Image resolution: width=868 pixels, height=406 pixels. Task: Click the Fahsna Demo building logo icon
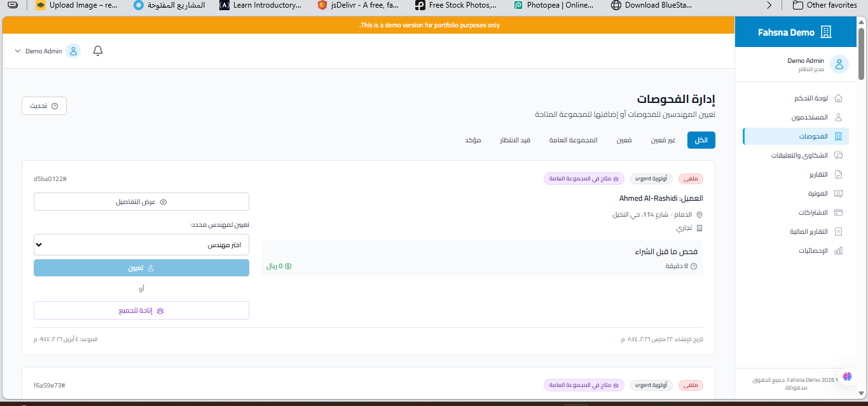(826, 32)
